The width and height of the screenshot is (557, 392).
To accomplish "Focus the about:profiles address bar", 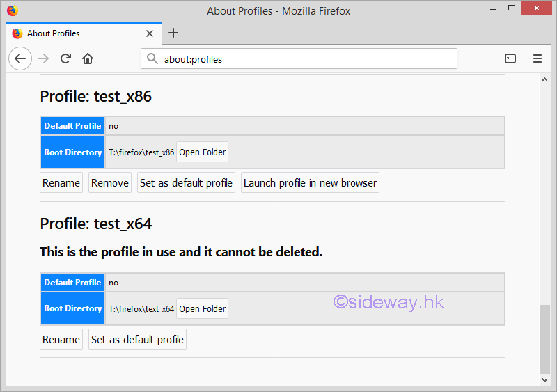I will pos(299,59).
